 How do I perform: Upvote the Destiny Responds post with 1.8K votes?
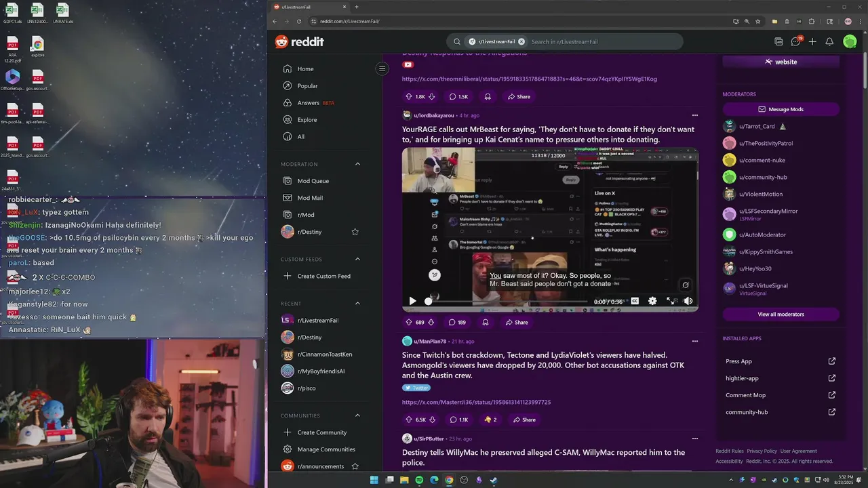(x=409, y=96)
